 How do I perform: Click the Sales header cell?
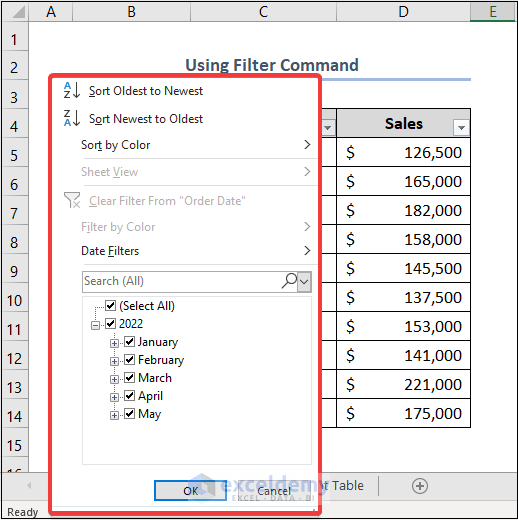(403, 123)
